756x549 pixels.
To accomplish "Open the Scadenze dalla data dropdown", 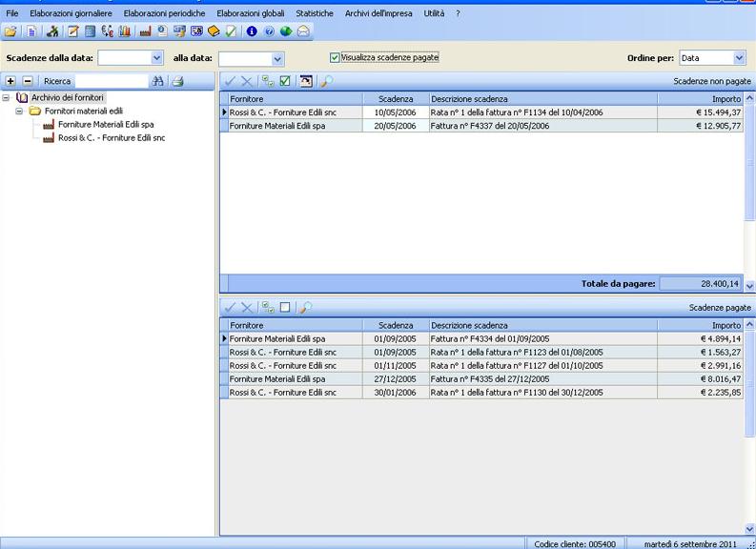I will pos(157,58).
